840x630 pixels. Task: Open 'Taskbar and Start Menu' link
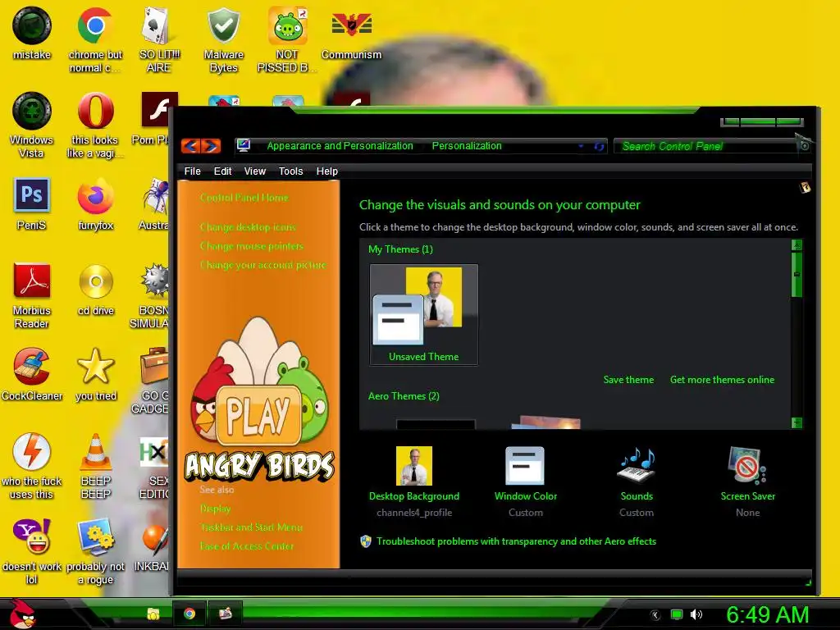pos(251,527)
